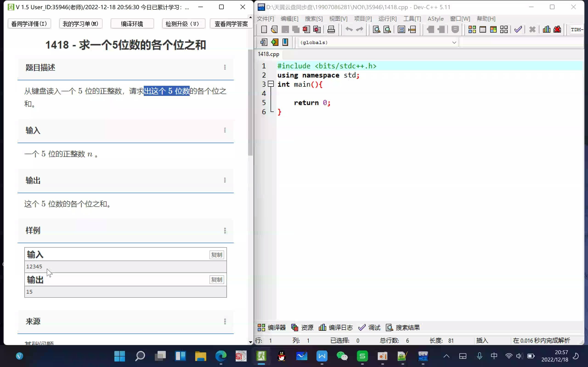Open 题目描述 section options menu
Viewport: 588px width, 367px height.
[225, 67]
